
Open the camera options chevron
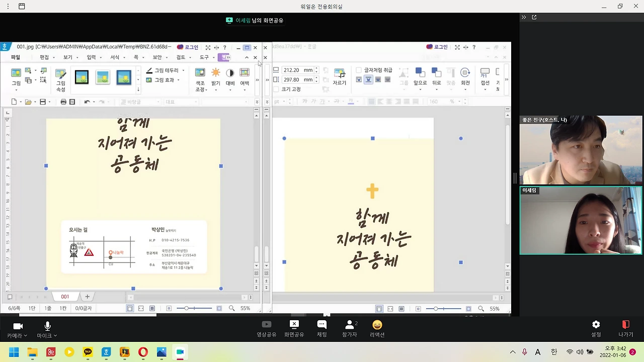(x=26, y=336)
